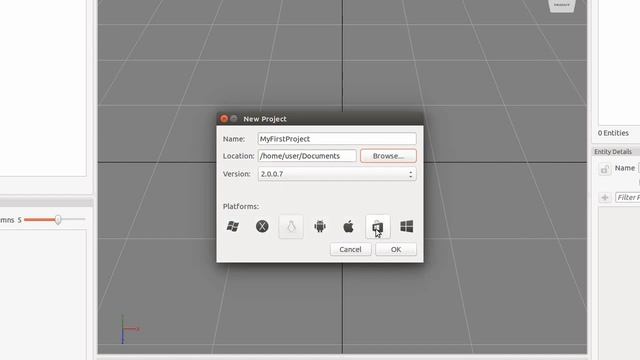
Task: Adjust the columns slider handle
Action: click(x=58, y=220)
